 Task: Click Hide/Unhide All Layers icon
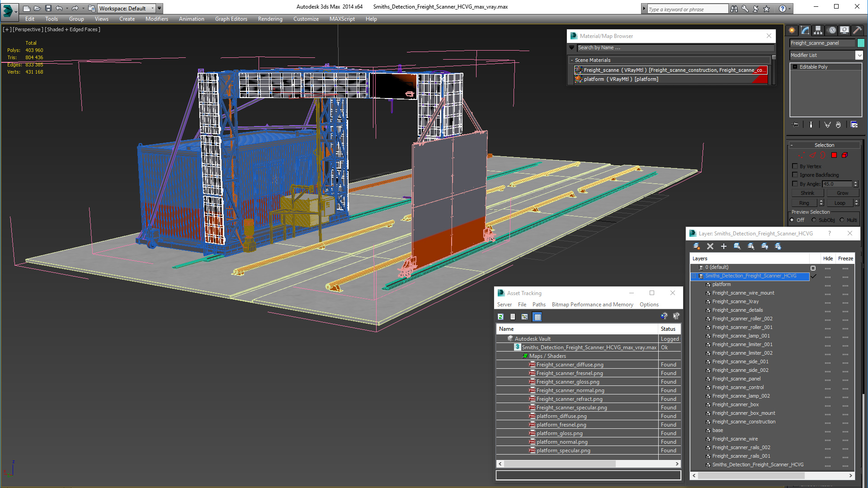764,246
